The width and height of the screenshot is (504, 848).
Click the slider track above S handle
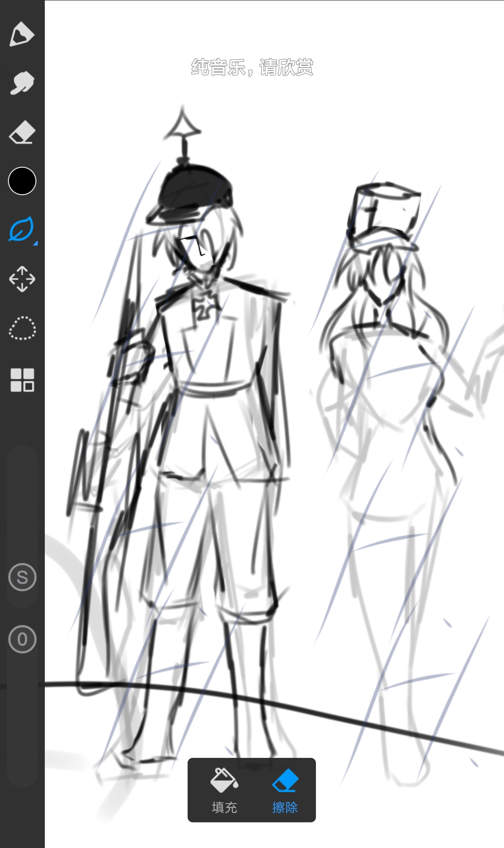tap(22, 504)
